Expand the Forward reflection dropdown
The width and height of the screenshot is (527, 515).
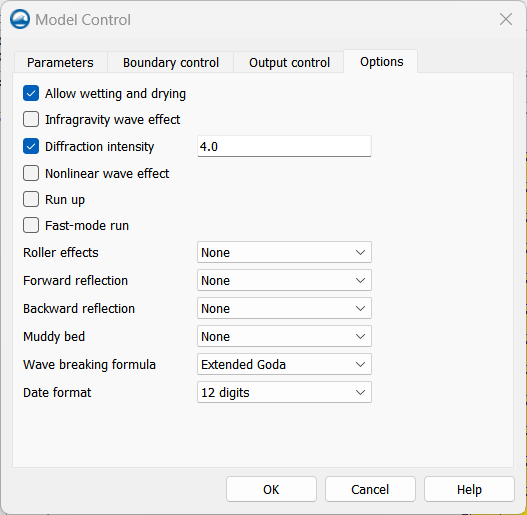tap(284, 280)
